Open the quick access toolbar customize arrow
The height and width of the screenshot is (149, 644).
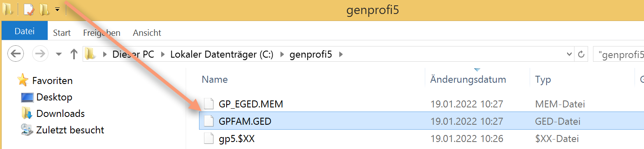(57, 9)
